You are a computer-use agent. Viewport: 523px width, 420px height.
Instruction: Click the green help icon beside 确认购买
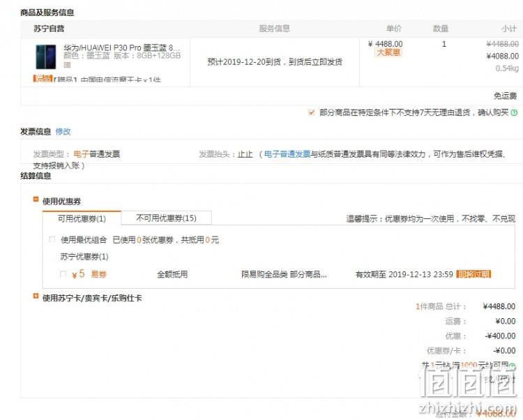point(514,113)
